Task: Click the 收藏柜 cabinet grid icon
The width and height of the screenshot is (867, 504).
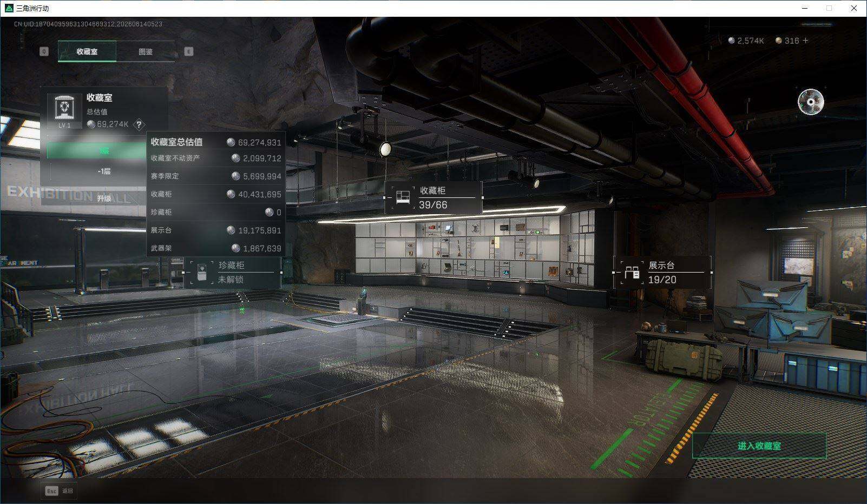Action: [403, 197]
